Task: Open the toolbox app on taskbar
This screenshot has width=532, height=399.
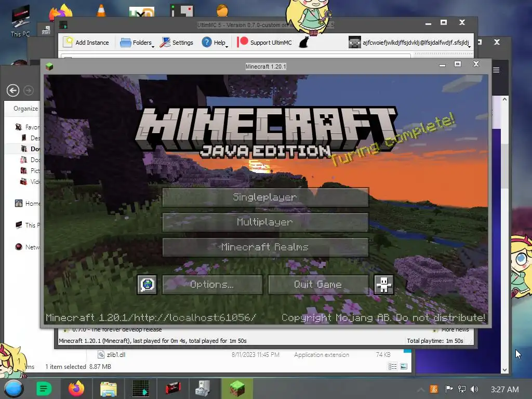Action: click(x=203, y=389)
